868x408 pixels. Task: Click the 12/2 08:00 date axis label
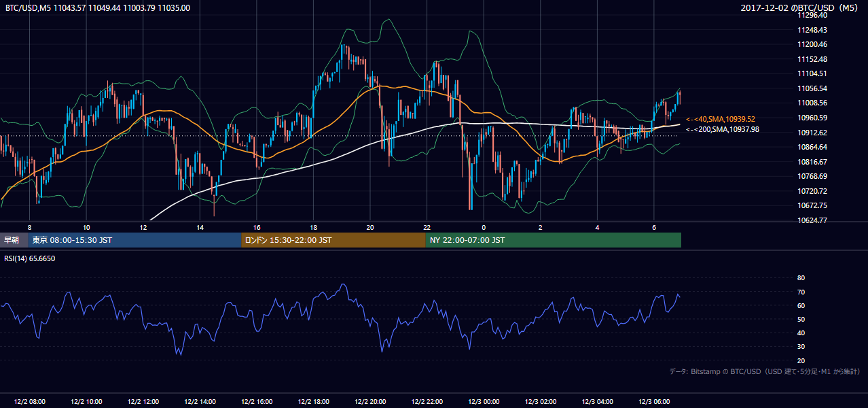(30, 401)
